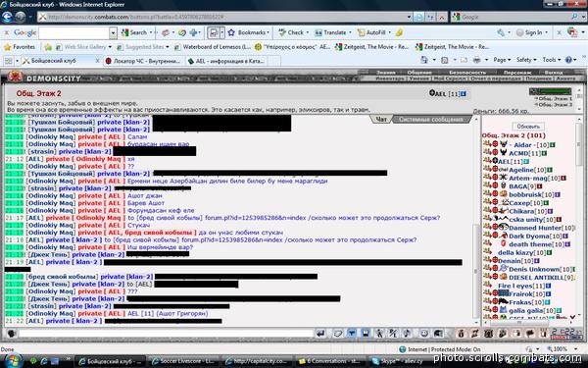Click the blue filter icon in chat toolbar

coord(352,333)
